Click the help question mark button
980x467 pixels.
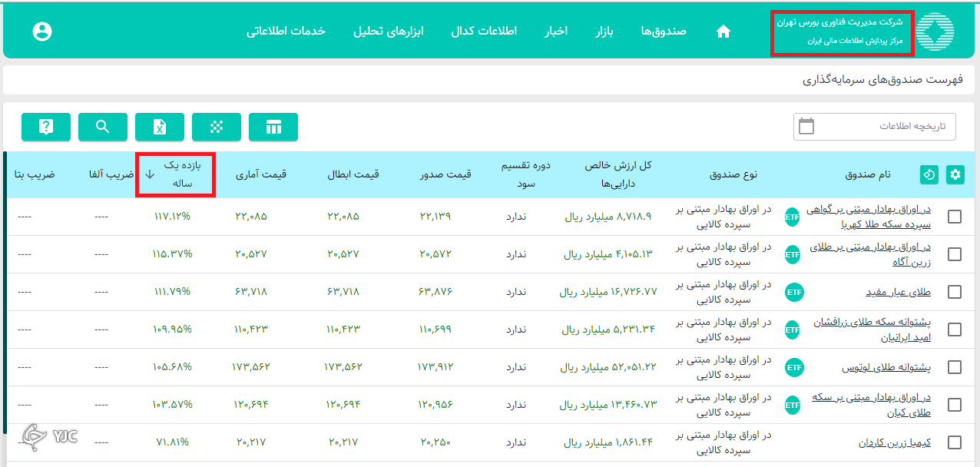tap(46, 127)
